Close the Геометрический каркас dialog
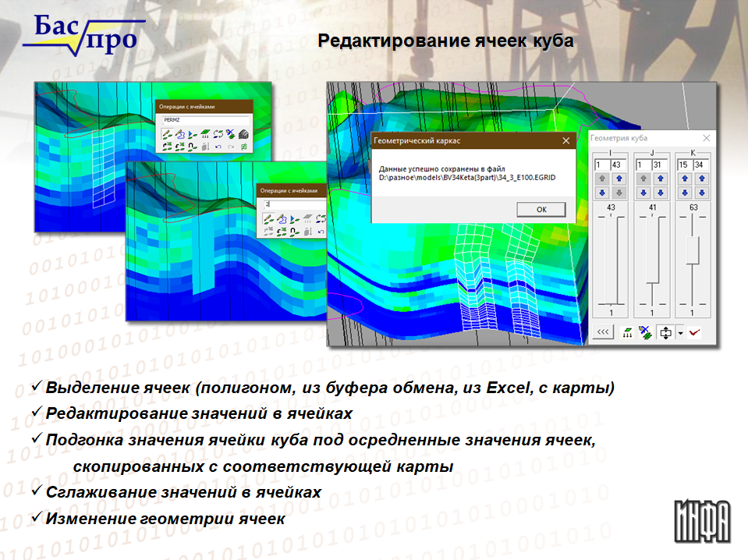The width and height of the screenshot is (748, 560). coord(565,140)
